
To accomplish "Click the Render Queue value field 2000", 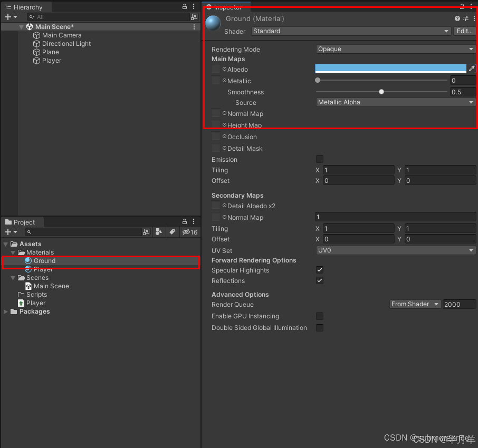I will (459, 304).
